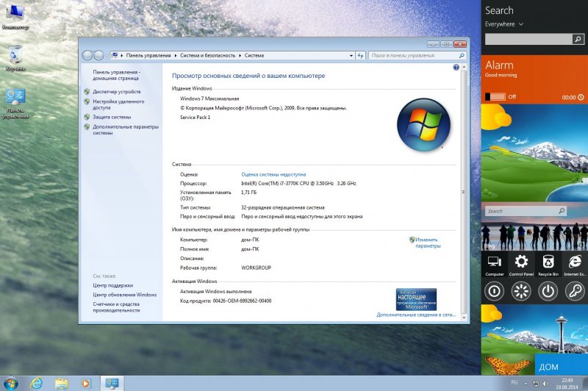This screenshot has height=391, width=588.
Task: Click the round shutdown button with vertical bar
Action: click(494, 291)
